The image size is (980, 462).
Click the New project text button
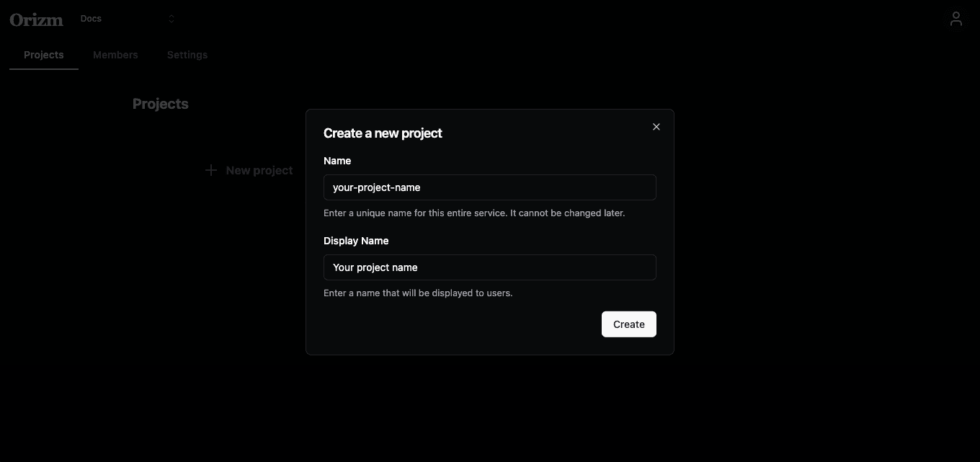[x=259, y=170]
